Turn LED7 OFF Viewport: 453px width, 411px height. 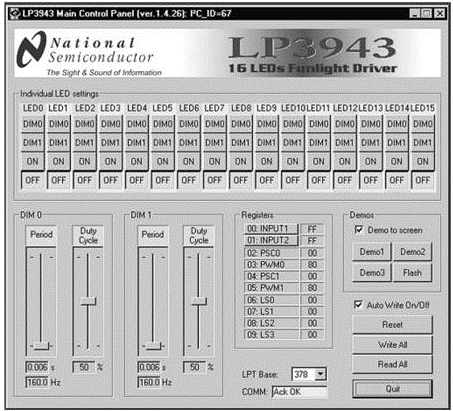215,180
